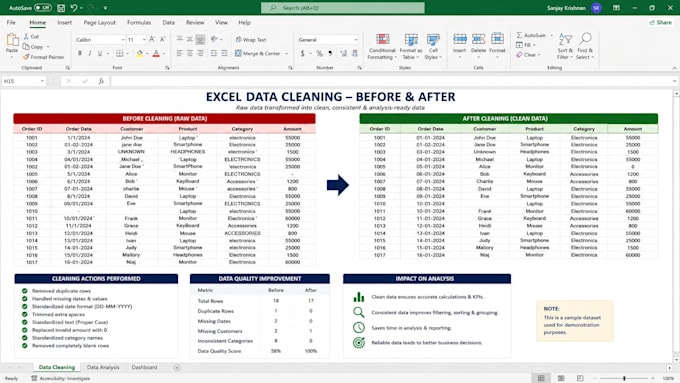This screenshot has width=680, height=383.
Task: Switch to Page Break Preview in status bar
Action: (580, 378)
